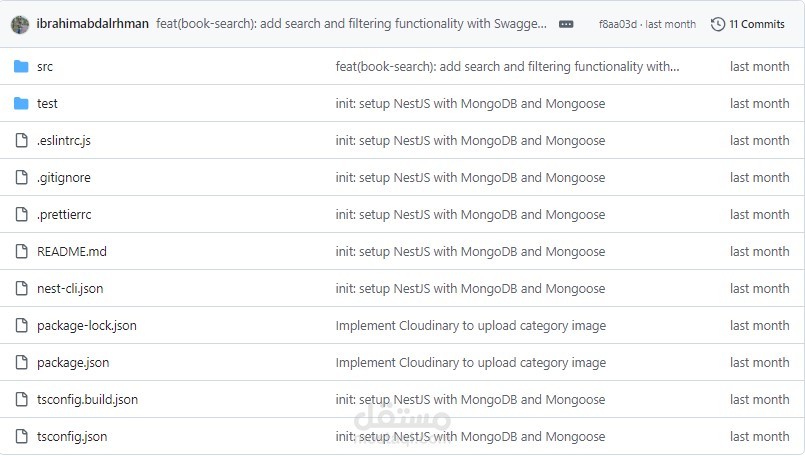Open the tsconfig.build.json file
The height and width of the screenshot is (456, 805).
(87, 399)
